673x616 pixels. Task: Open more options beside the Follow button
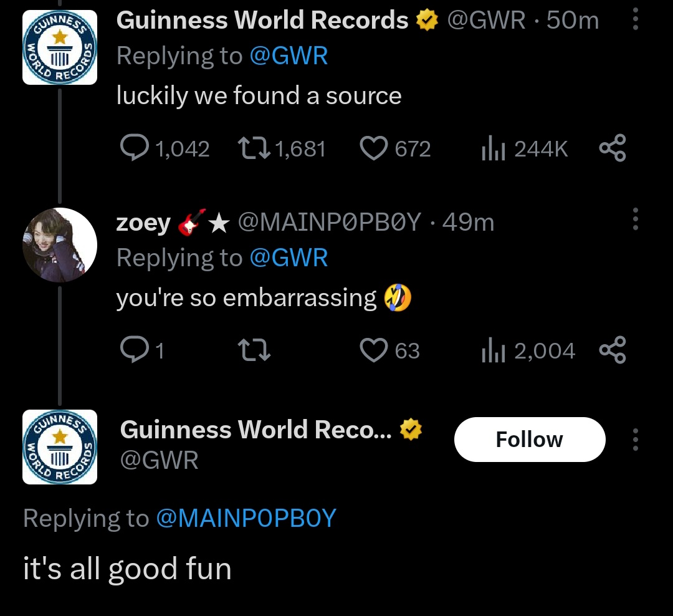click(635, 440)
